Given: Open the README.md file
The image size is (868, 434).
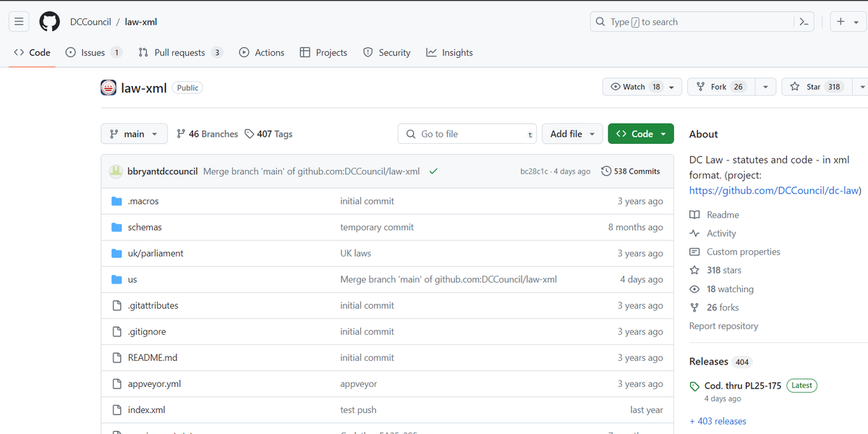Looking at the screenshot, I should tap(153, 357).
